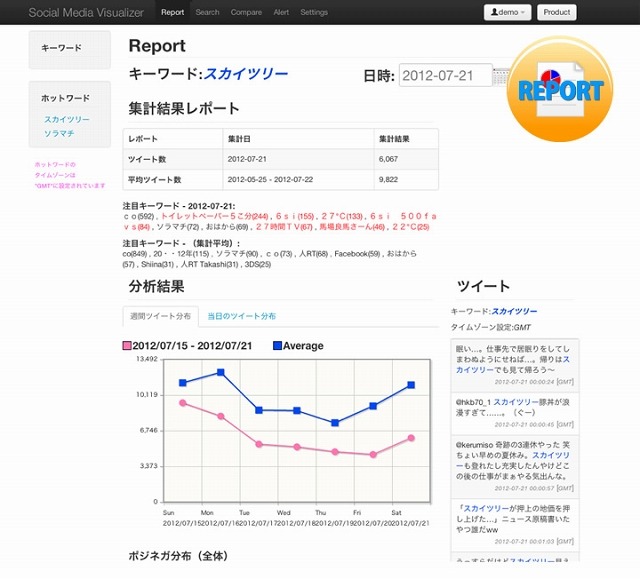Open the Alert menu item
Viewport: 640px width, 579px height.
[x=281, y=12]
